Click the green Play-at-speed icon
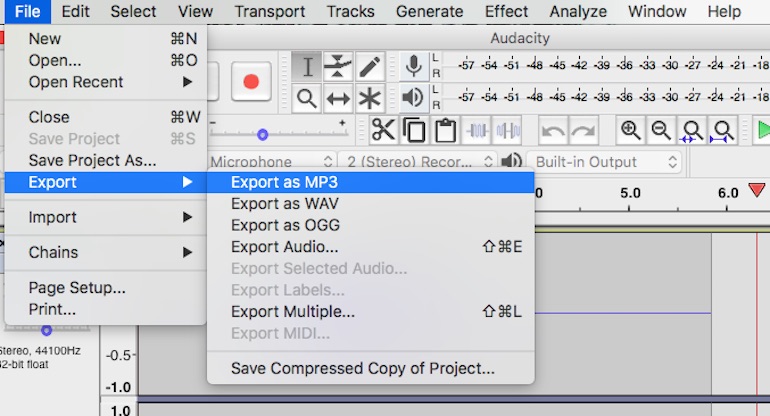The width and height of the screenshot is (770, 416). coord(762,131)
